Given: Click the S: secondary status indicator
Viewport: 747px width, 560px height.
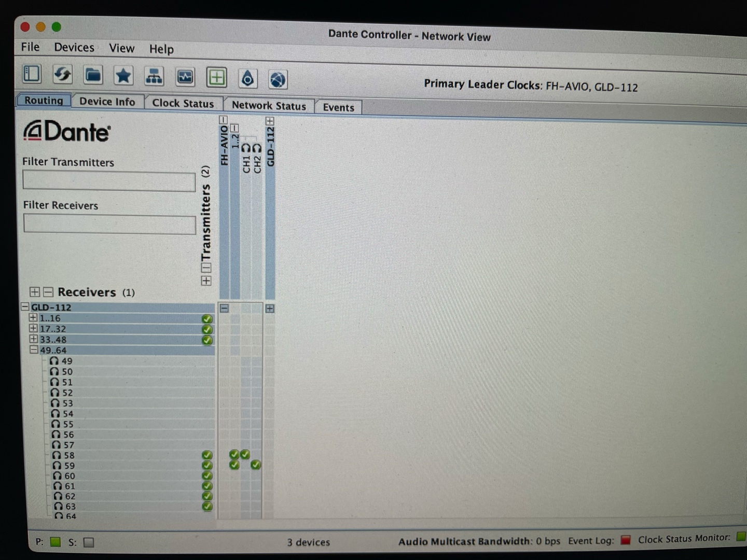Looking at the screenshot, I should click(89, 542).
